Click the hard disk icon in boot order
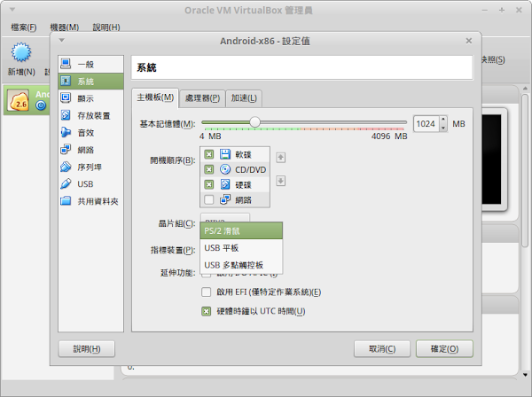Image resolution: width=532 pixels, height=397 pixels. [225, 184]
